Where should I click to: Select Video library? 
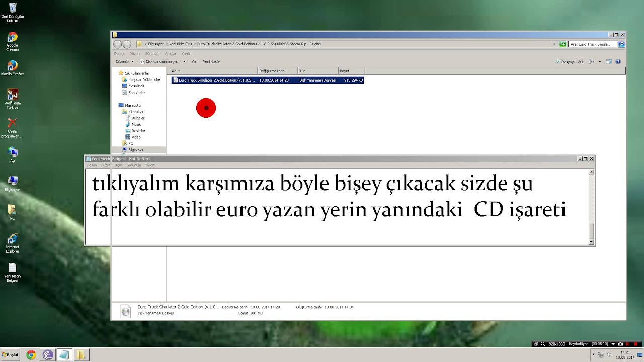[x=133, y=137]
